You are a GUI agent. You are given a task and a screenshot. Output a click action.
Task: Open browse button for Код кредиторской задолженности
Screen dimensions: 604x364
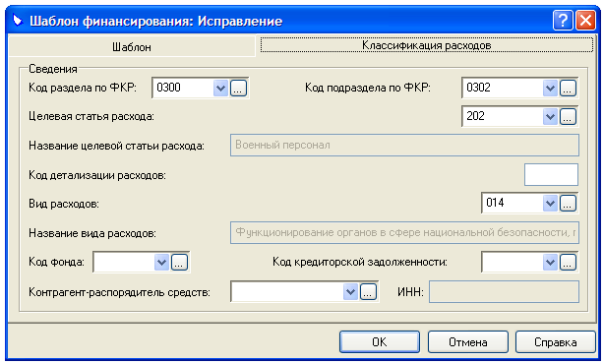tap(568, 263)
